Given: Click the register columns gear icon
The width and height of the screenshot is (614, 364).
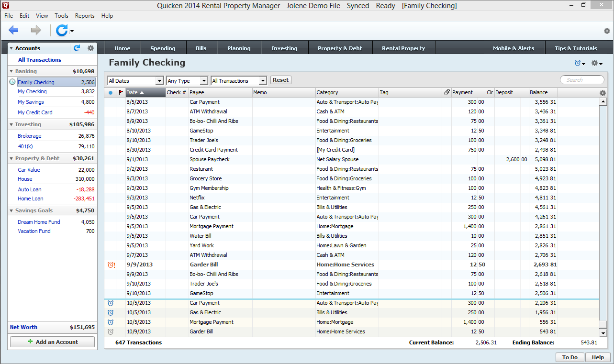Looking at the screenshot, I should [603, 93].
